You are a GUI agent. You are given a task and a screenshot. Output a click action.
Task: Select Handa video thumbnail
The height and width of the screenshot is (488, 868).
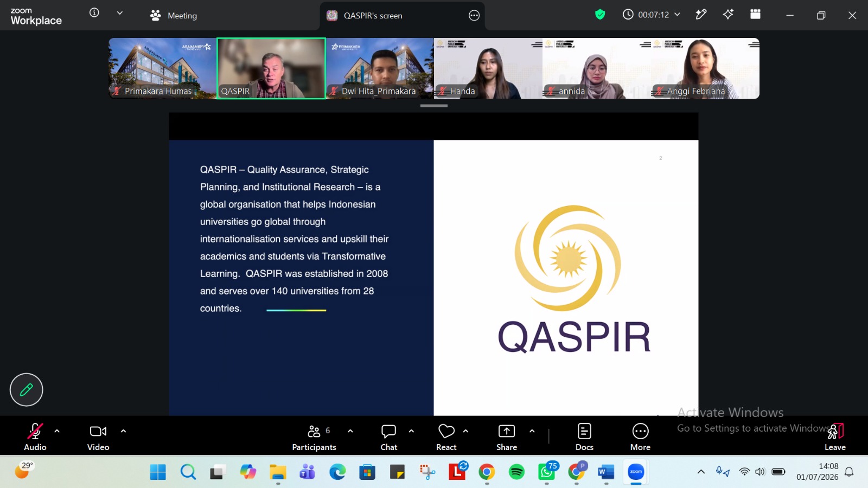pyautogui.click(x=488, y=68)
